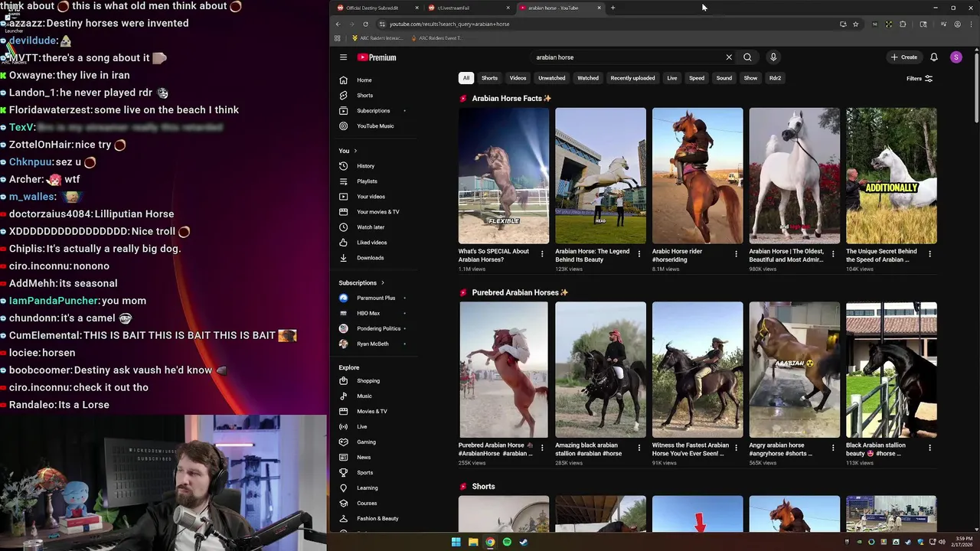Open Subscriptions sidebar item
The height and width of the screenshot is (551, 980).
[x=374, y=111]
